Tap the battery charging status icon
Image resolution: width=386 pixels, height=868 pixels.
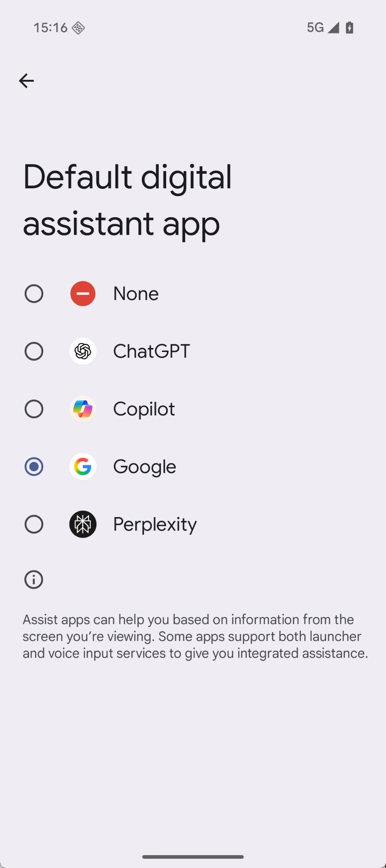(x=349, y=28)
